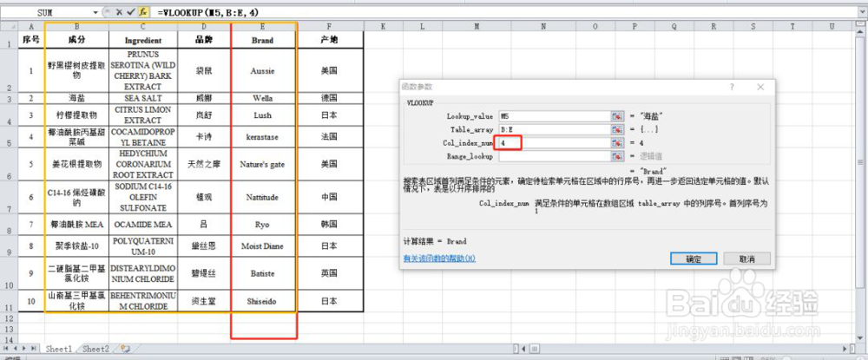Open the Name Box dropdown showing SUM
The image size is (868, 360).
[95, 11]
